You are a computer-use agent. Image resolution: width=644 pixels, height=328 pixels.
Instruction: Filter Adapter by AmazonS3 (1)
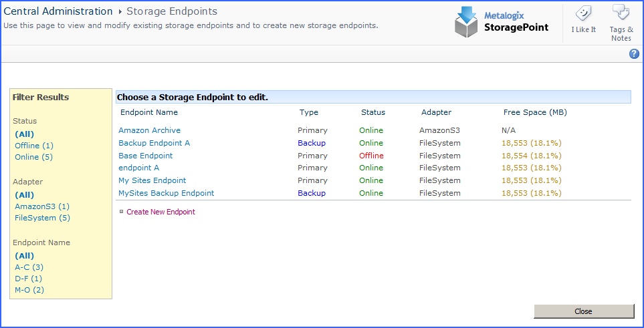coord(42,206)
